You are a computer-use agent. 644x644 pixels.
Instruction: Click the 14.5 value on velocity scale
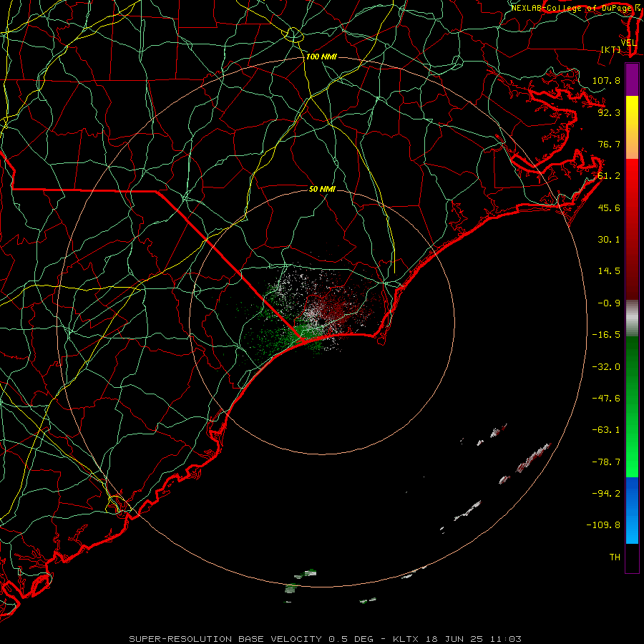(x=609, y=271)
